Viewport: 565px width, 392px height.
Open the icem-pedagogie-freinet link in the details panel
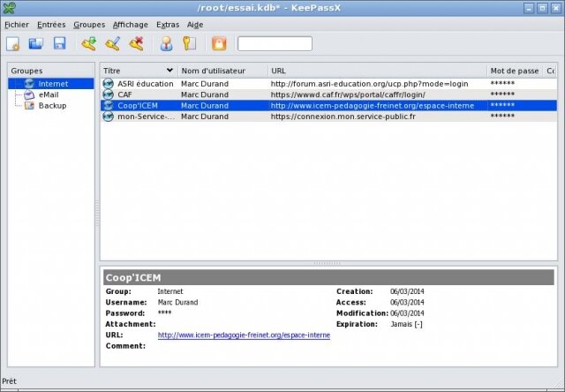(244, 335)
